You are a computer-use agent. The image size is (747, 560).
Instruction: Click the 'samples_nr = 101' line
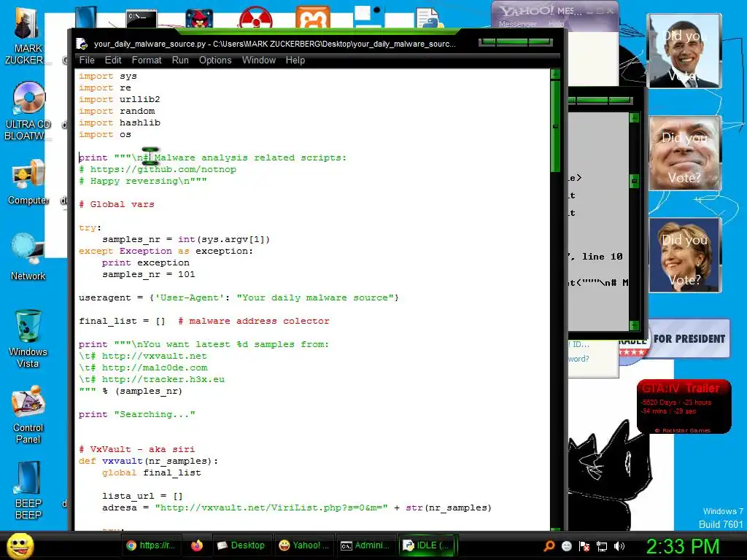[x=148, y=274]
